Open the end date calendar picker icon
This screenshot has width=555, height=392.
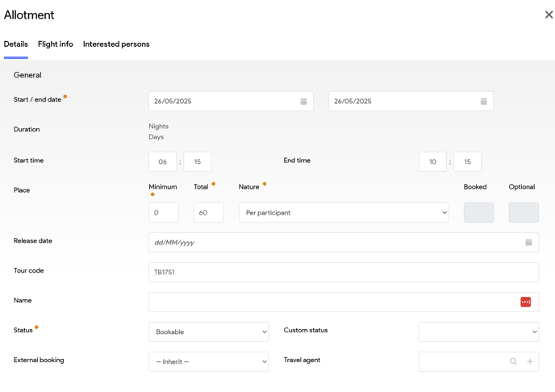tap(483, 102)
